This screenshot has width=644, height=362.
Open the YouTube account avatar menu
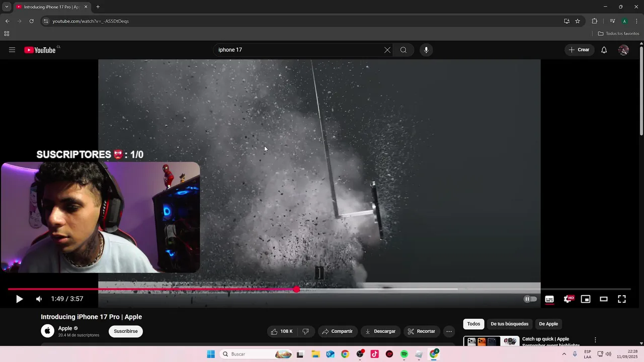coord(623,50)
